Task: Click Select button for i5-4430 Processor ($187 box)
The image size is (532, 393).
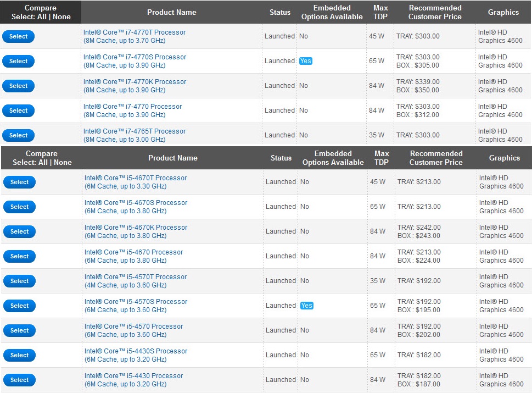Action: pos(19,380)
